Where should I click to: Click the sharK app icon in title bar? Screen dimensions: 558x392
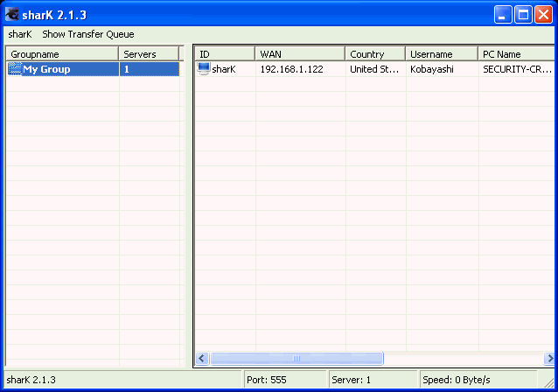tap(13, 14)
